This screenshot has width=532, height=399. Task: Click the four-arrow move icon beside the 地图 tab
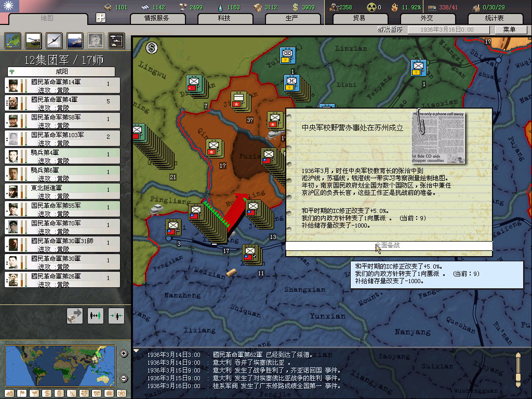pos(101,18)
